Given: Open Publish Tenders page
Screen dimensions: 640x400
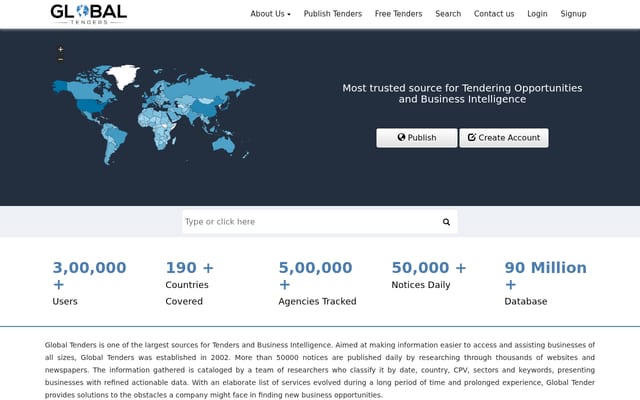Looking at the screenshot, I should [333, 14].
